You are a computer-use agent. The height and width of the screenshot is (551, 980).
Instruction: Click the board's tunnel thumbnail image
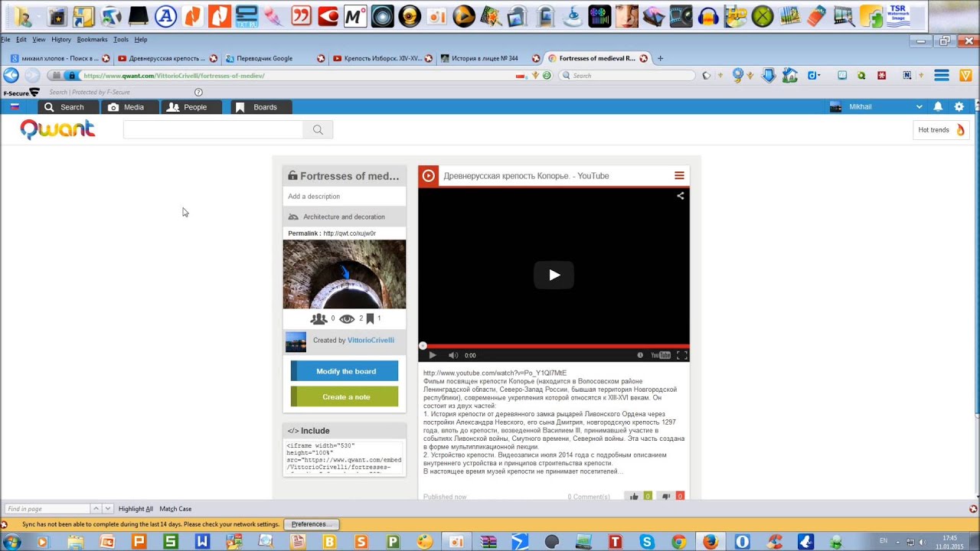[x=345, y=274]
